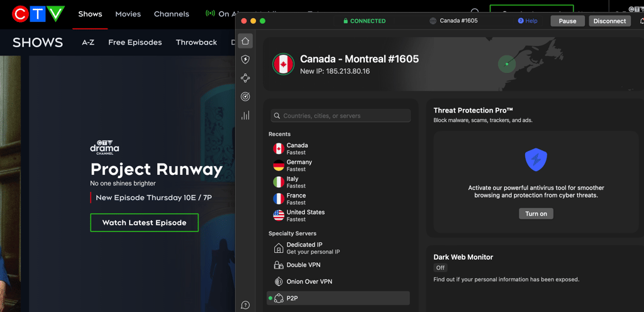Open the NordVPN Home sidebar icon

click(245, 41)
